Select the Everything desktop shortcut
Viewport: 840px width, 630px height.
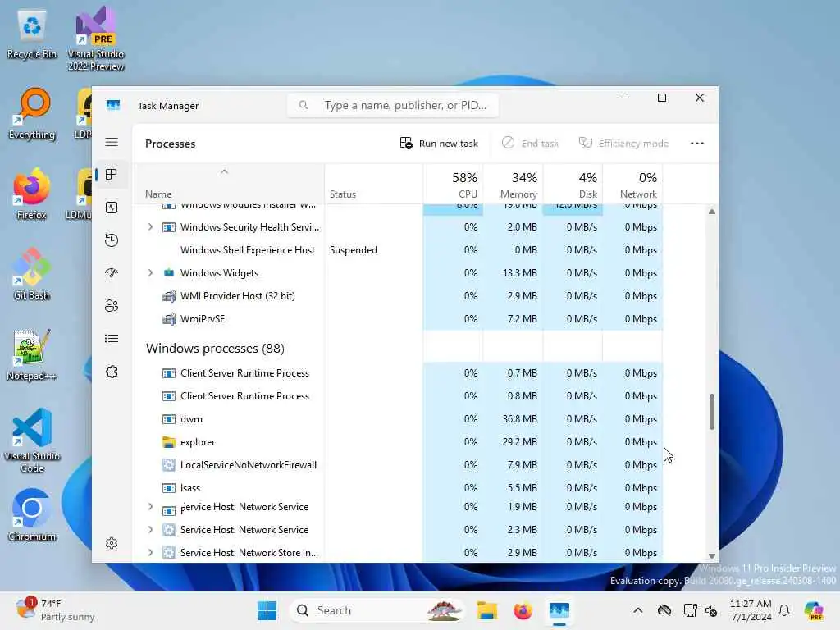click(x=32, y=114)
